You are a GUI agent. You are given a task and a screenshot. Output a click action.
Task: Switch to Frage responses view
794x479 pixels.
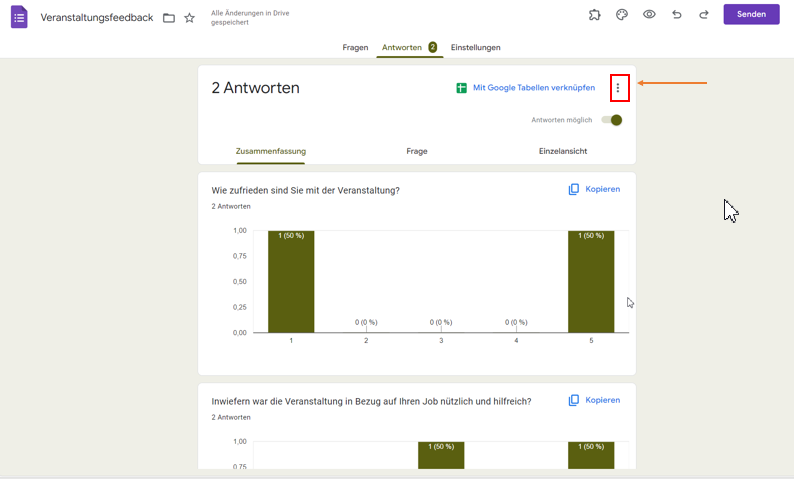point(417,151)
